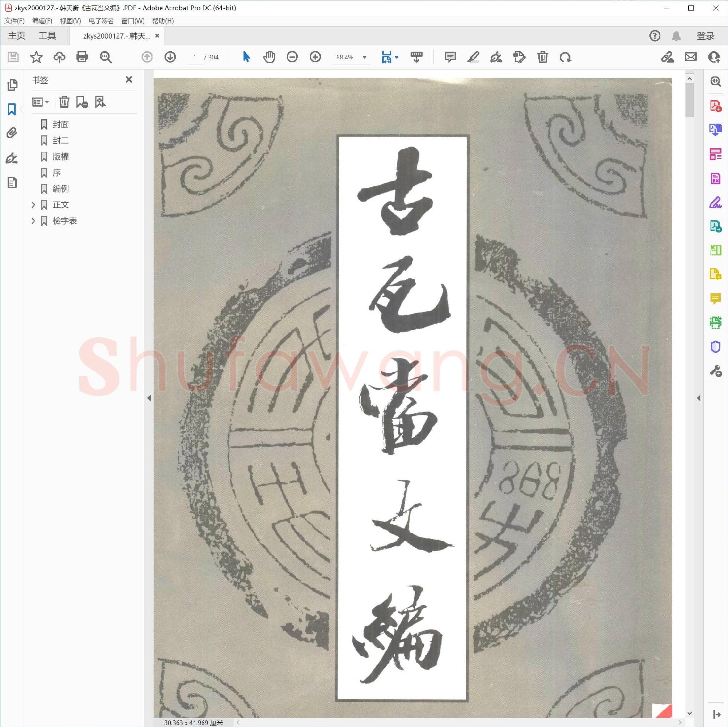The height and width of the screenshot is (727, 728).
Task: Open zoom level dropdown arrow
Action: (364, 57)
